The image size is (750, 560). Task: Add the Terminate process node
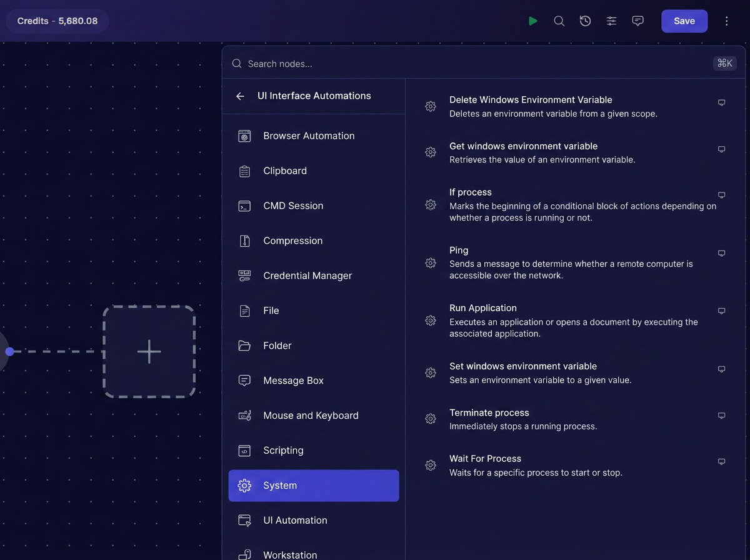575,419
